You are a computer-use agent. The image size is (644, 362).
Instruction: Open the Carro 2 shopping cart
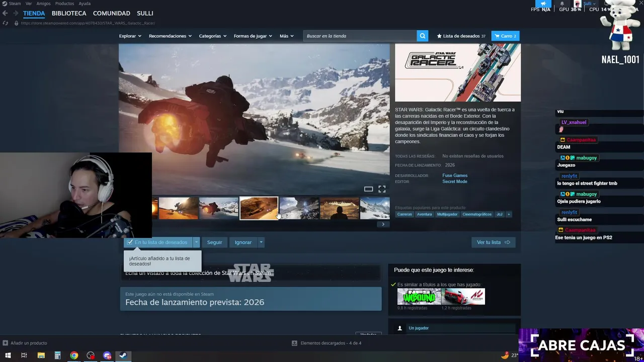tap(505, 36)
